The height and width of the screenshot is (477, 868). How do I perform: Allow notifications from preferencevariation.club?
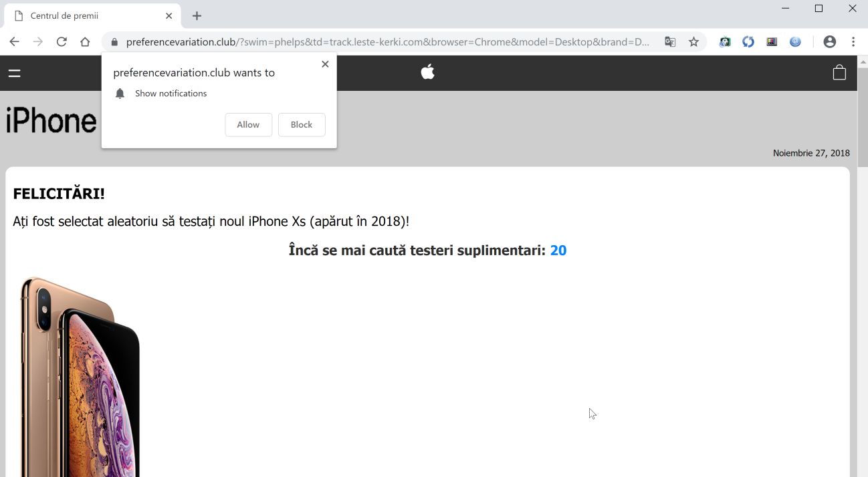248,124
